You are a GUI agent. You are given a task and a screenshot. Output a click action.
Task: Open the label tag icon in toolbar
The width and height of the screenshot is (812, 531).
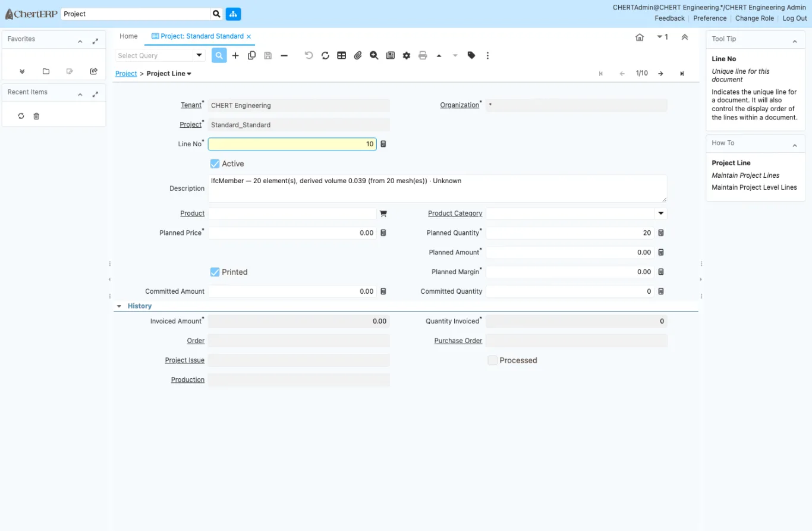point(471,55)
